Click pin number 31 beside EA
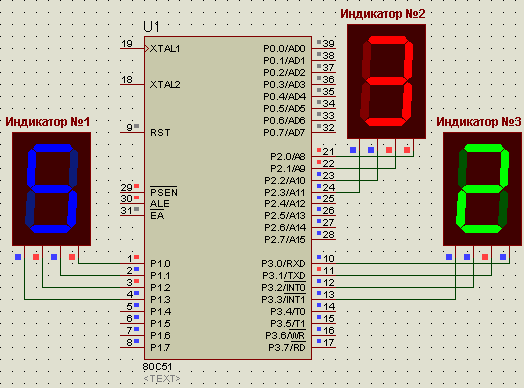This screenshot has height=388, width=524. pyautogui.click(x=127, y=211)
